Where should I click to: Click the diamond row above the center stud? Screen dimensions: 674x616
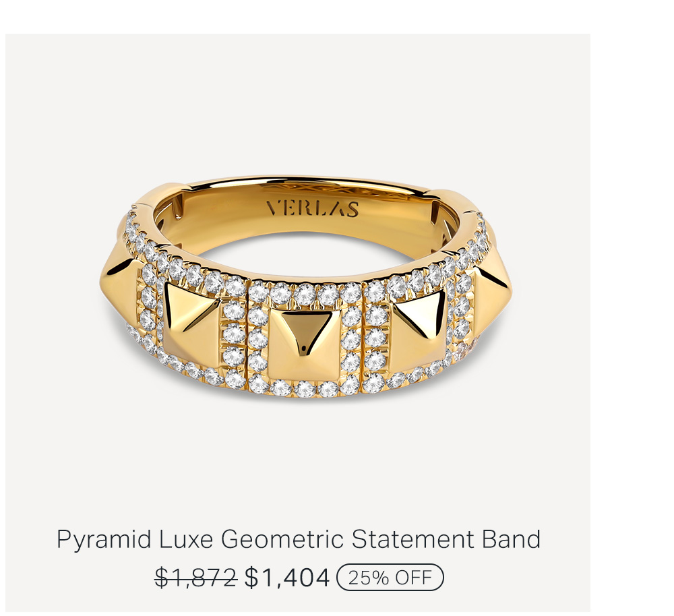point(305,294)
